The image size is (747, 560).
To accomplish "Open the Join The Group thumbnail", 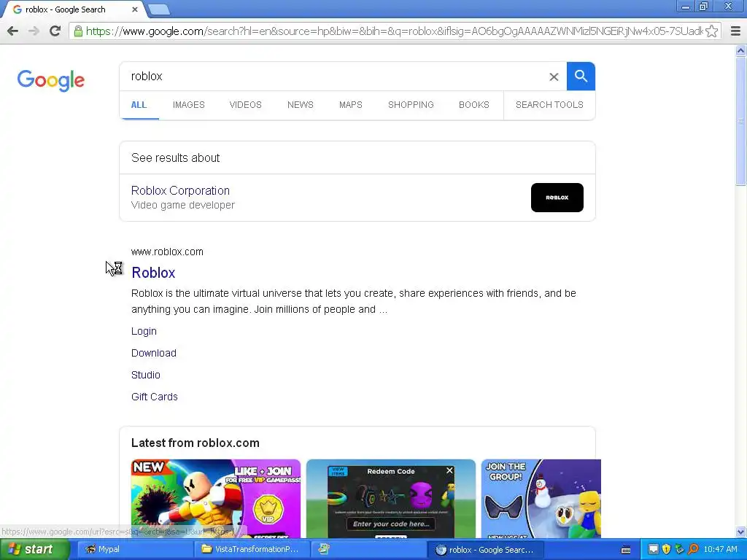I will [541, 499].
